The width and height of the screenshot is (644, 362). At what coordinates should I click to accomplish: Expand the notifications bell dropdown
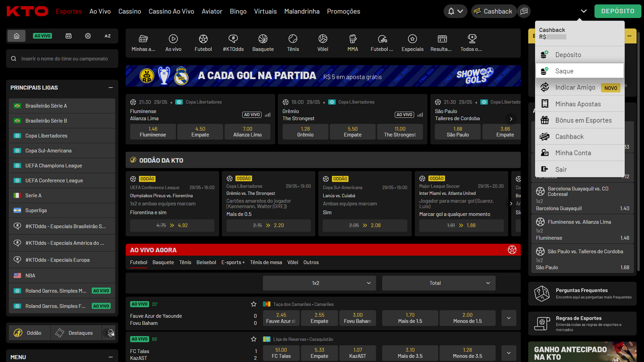point(455,11)
